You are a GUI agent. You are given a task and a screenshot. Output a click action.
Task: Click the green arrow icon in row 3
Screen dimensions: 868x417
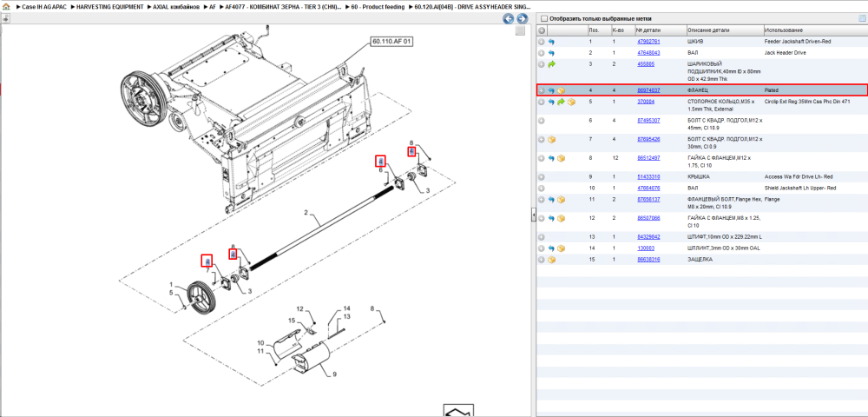[x=551, y=64]
